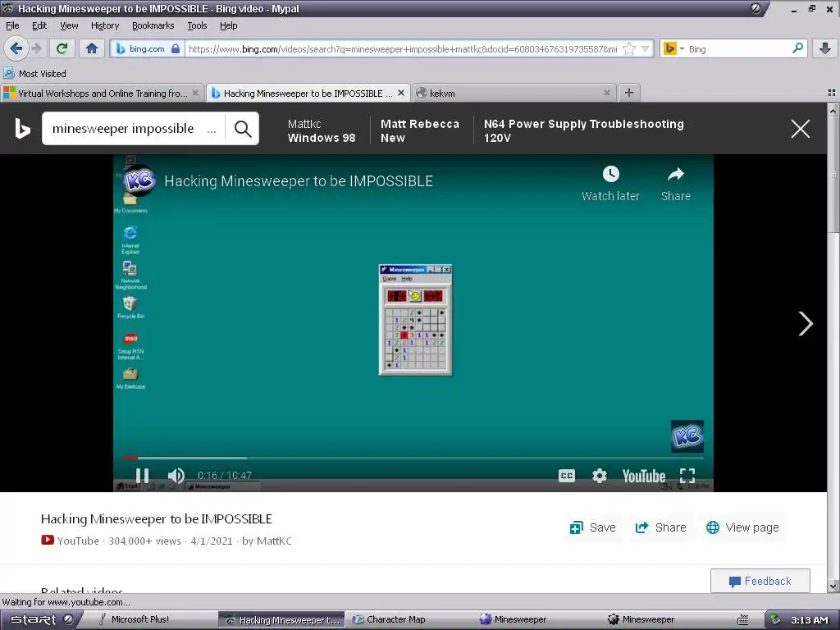Open the Most Visited bookmarks folder
Image resolution: width=840 pixels, height=630 pixels.
click(x=34, y=73)
